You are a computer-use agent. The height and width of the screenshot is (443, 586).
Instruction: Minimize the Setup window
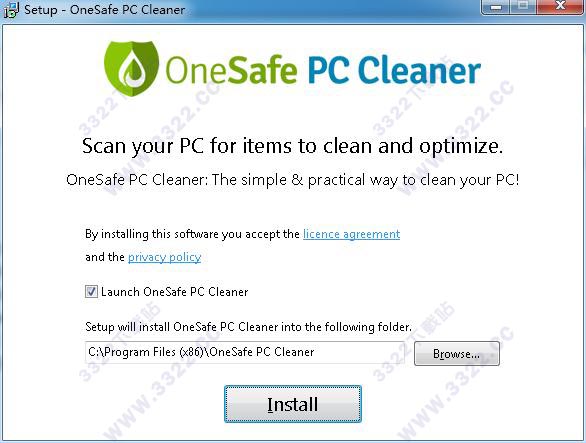(x=496, y=7)
